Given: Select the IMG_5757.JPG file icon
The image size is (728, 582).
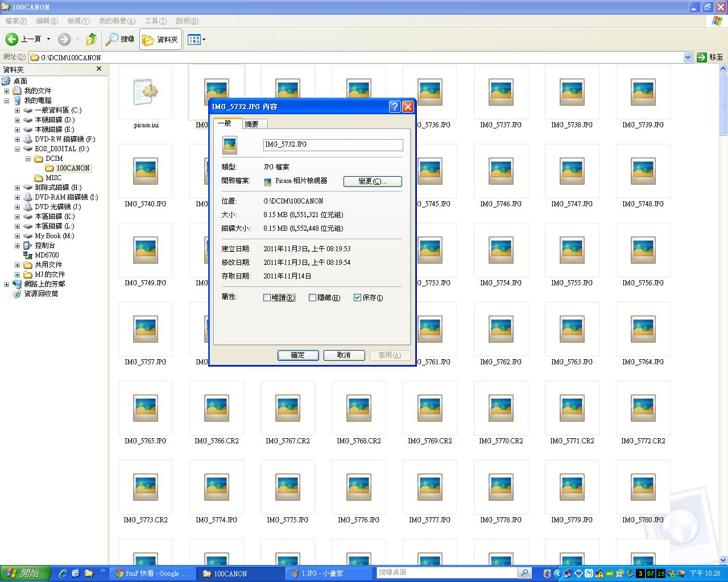Looking at the screenshot, I should click(x=146, y=329).
